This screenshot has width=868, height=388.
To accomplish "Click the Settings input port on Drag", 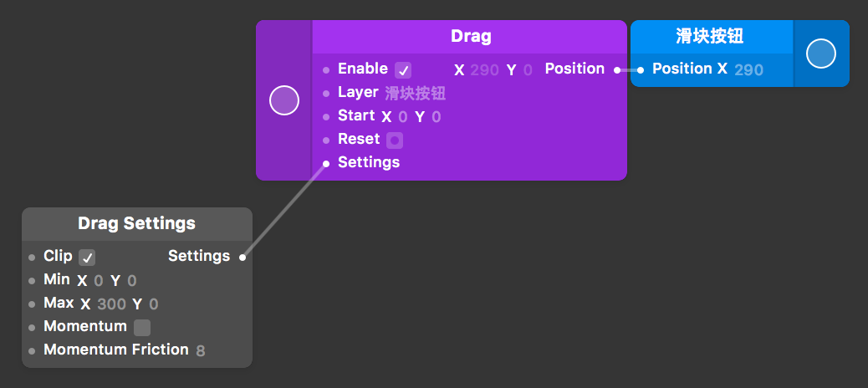I will point(326,163).
